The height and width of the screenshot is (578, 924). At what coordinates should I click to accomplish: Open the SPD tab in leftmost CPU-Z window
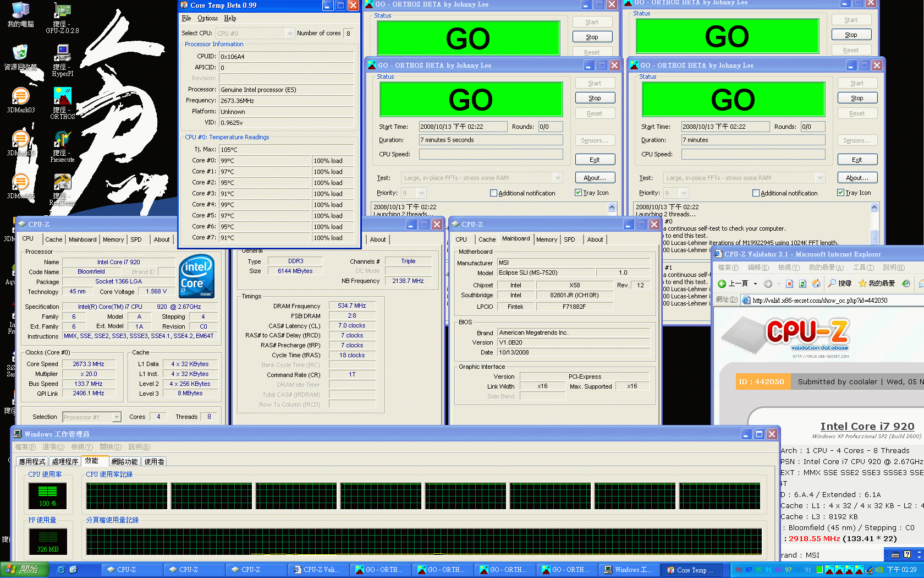136,239
